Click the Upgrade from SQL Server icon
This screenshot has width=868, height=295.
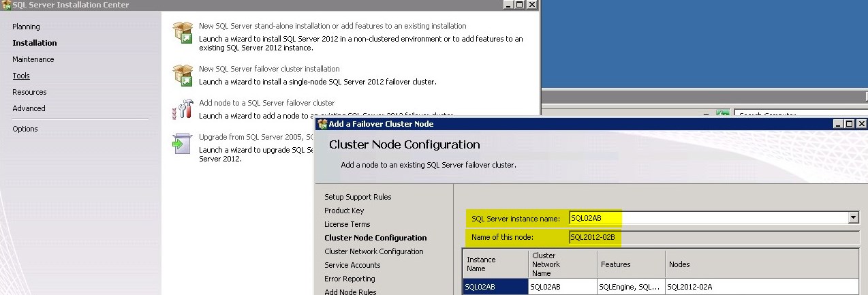click(183, 144)
